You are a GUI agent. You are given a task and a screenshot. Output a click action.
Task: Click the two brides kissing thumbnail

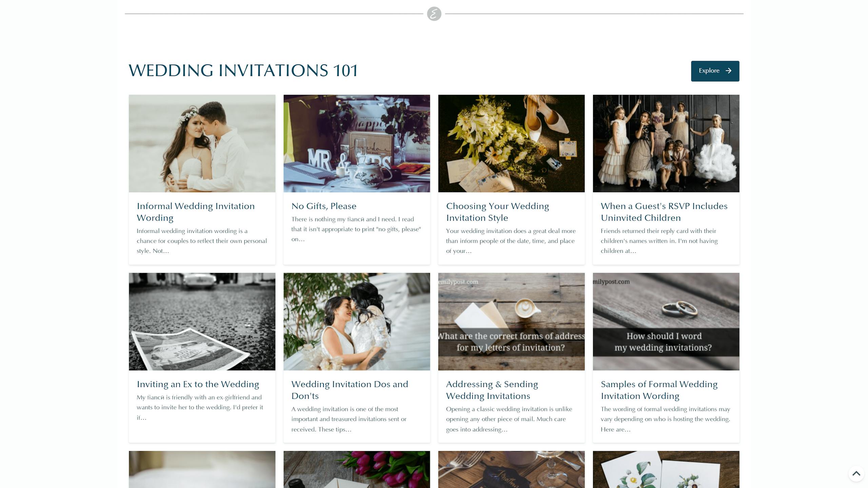click(x=357, y=322)
